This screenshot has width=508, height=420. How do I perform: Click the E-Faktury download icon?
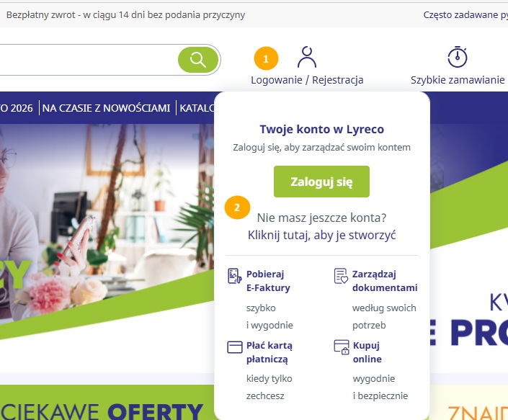(x=235, y=276)
